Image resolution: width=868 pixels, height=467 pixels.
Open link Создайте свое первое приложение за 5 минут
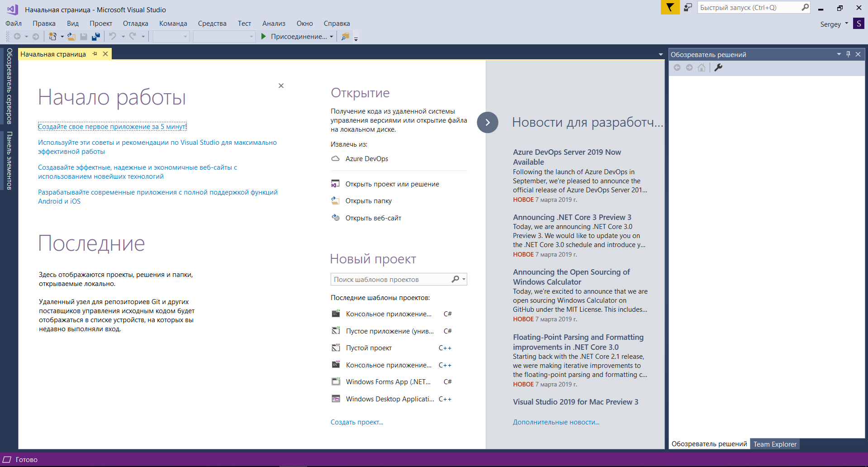112,127
